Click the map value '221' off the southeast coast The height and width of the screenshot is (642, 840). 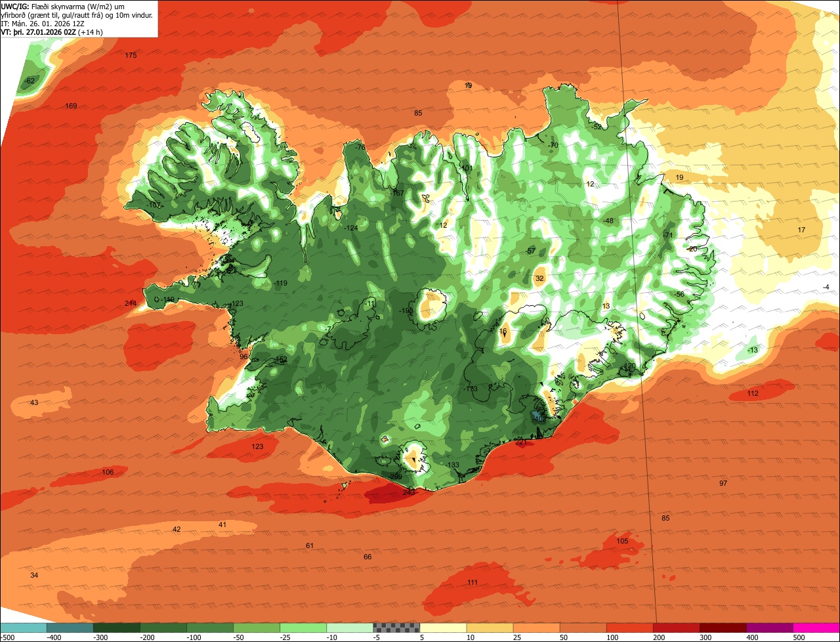[x=521, y=442]
